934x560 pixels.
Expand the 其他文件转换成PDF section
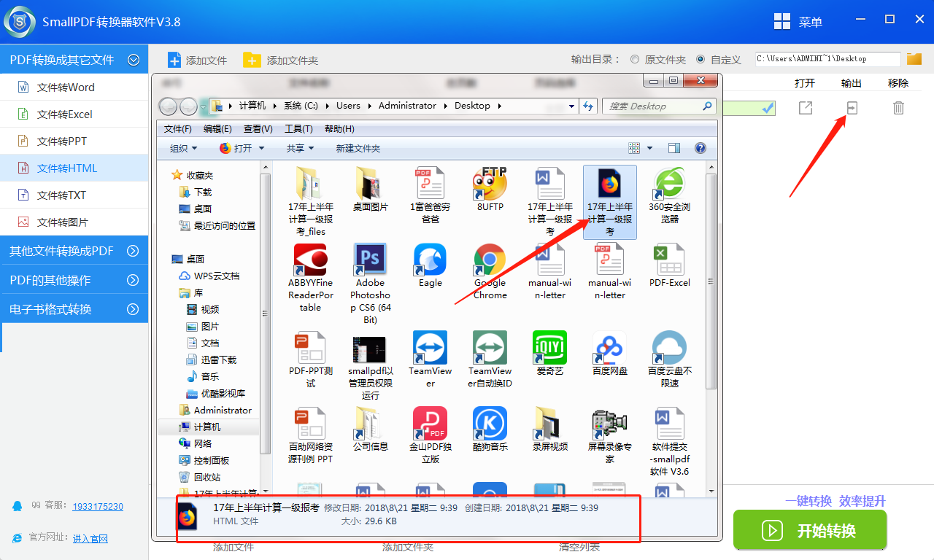(x=134, y=251)
